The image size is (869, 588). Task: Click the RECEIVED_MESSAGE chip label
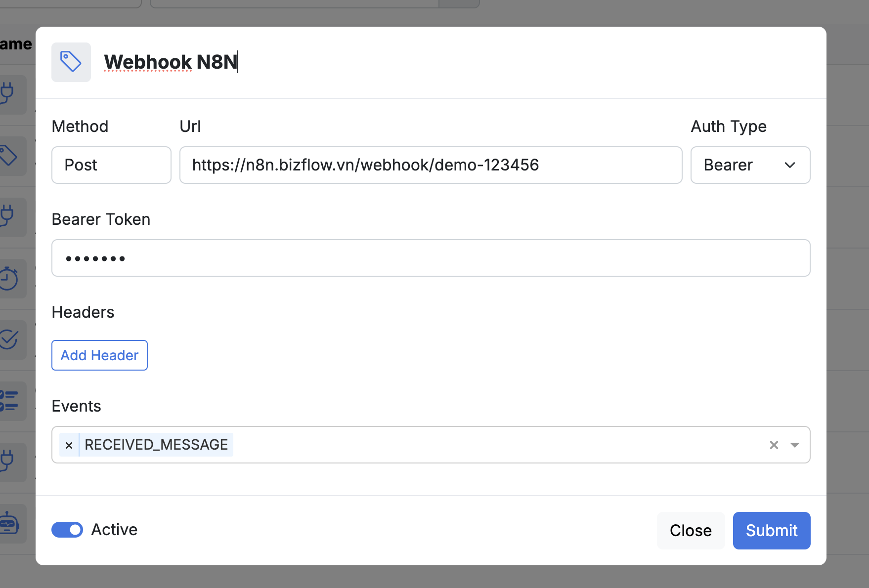pyautogui.click(x=156, y=445)
